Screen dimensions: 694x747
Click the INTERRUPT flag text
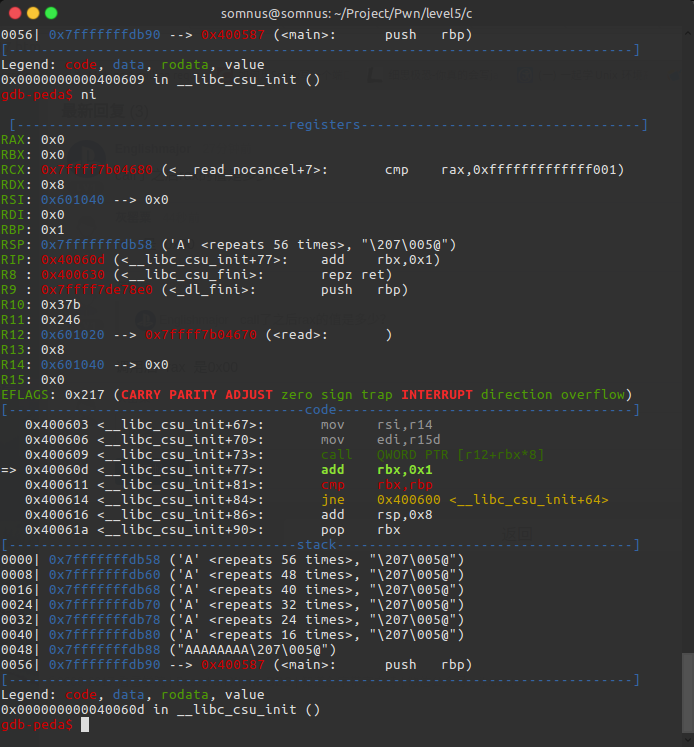(x=437, y=395)
